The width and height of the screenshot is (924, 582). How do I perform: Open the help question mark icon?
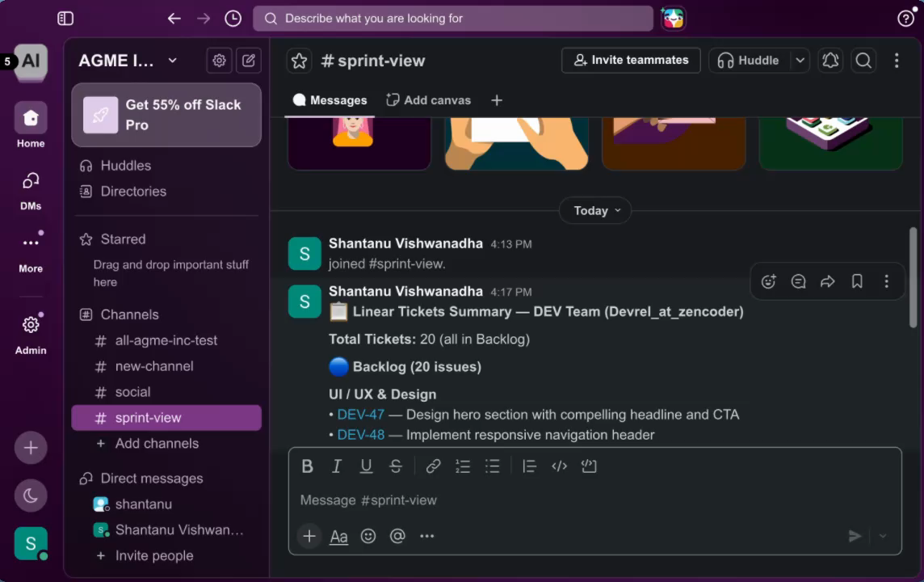point(905,19)
